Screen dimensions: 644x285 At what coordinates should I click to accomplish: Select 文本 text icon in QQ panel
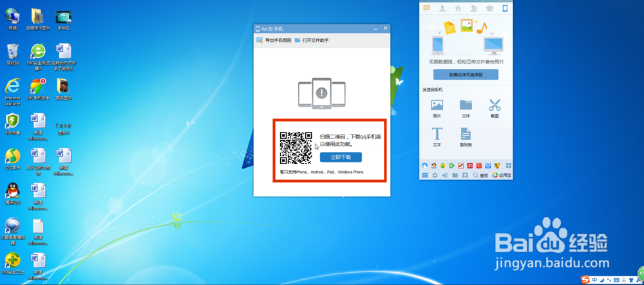437,138
